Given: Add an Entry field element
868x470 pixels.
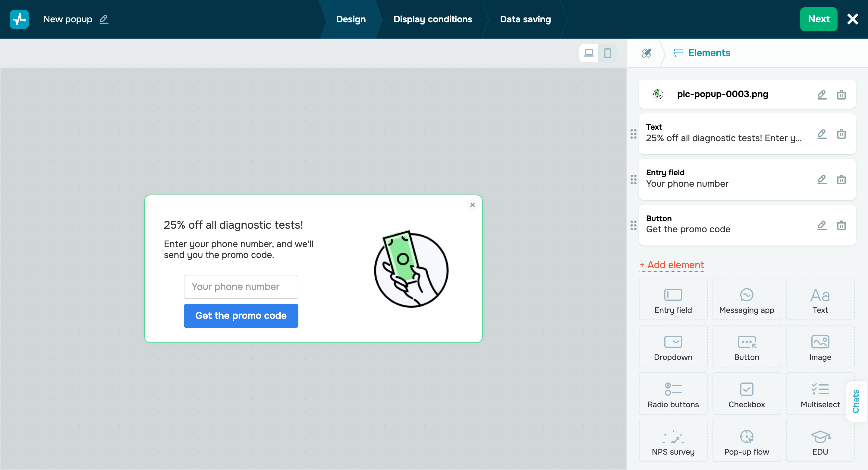Looking at the screenshot, I should click(673, 299).
